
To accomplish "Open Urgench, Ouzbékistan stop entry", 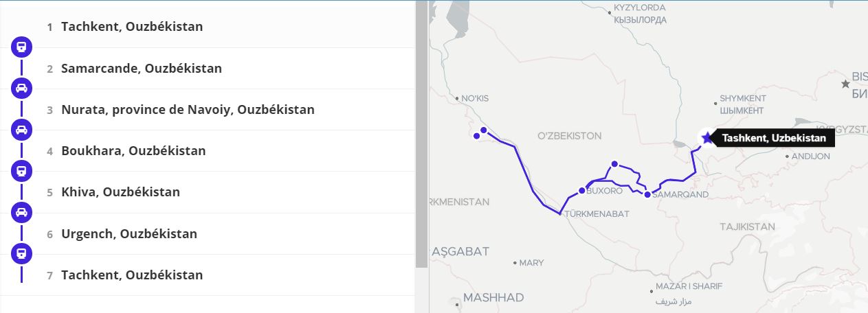I will click(x=129, y=233).
